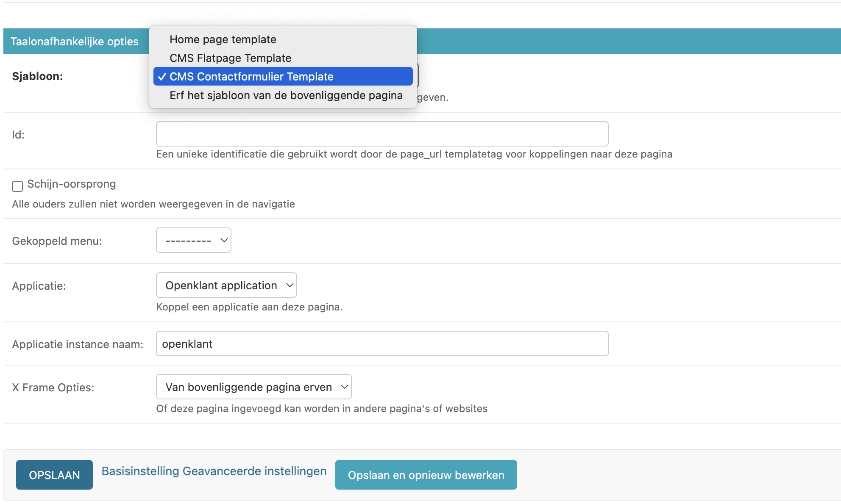Choose Home page template option
Viewport: 841px width, 504px height.
(223, 39)
